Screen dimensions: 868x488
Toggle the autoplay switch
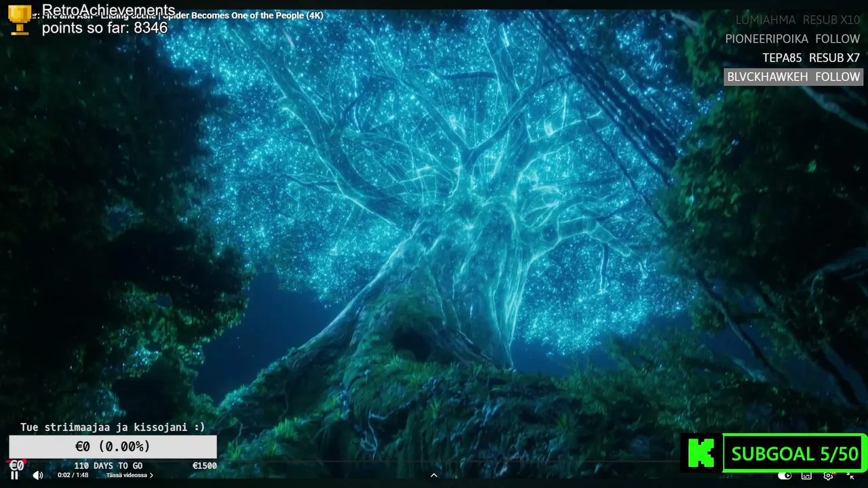click(785, 476)
